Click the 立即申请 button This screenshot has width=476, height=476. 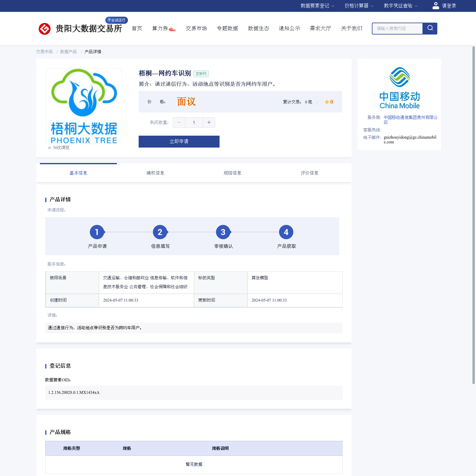click(179, 142)
